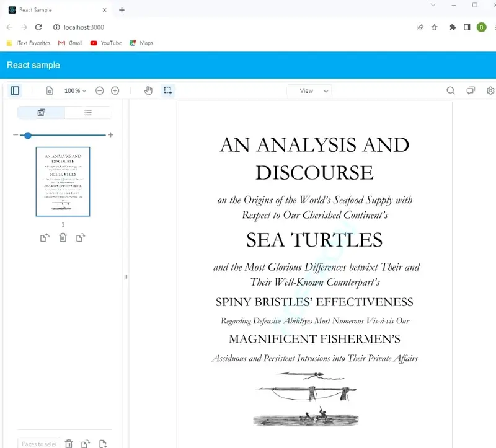Viewport: 496px width, 448px height.
Task: Click the sidebar resize handle
Action: coord(126,276)
